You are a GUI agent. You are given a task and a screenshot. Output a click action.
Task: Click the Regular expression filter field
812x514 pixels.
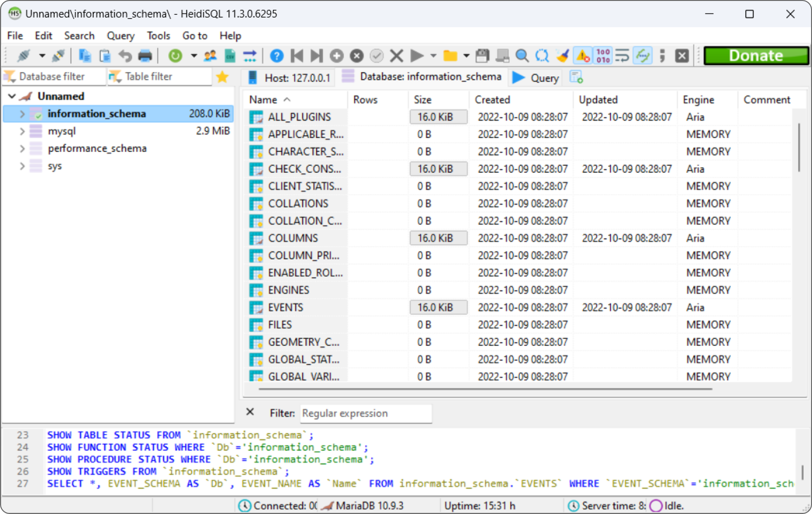click(x=366, y=414)
